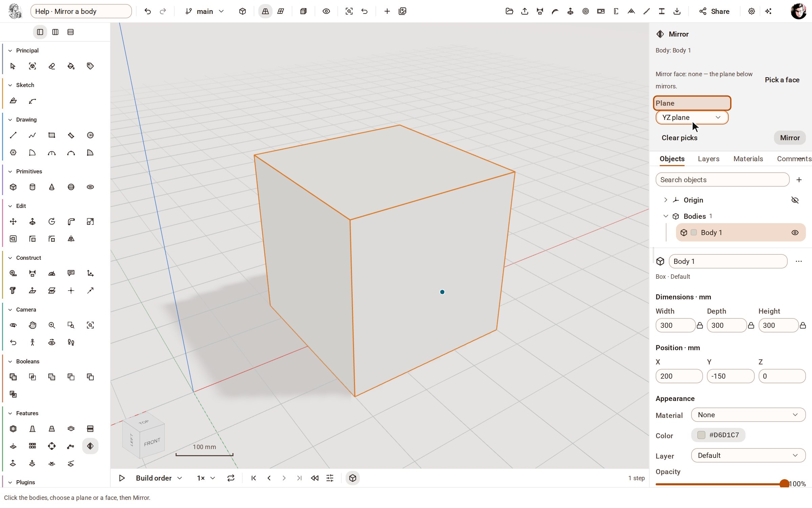Image resolution: width=812 pixels, height=508 pixels.
Task: Toggle Origin hidden eye icon
Action: click(x=795, y=200)
